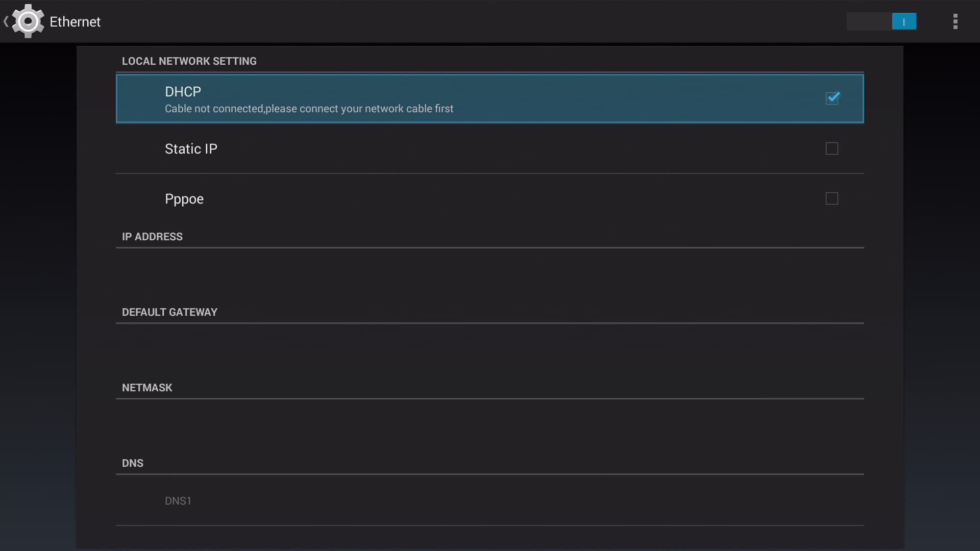
Task: Click empty field below IP ADDRESS
Action: [489, 274]
